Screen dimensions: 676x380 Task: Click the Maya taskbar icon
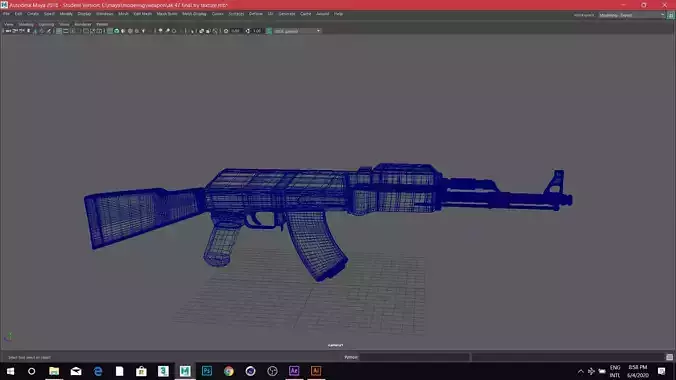click(x=185, y=371)
